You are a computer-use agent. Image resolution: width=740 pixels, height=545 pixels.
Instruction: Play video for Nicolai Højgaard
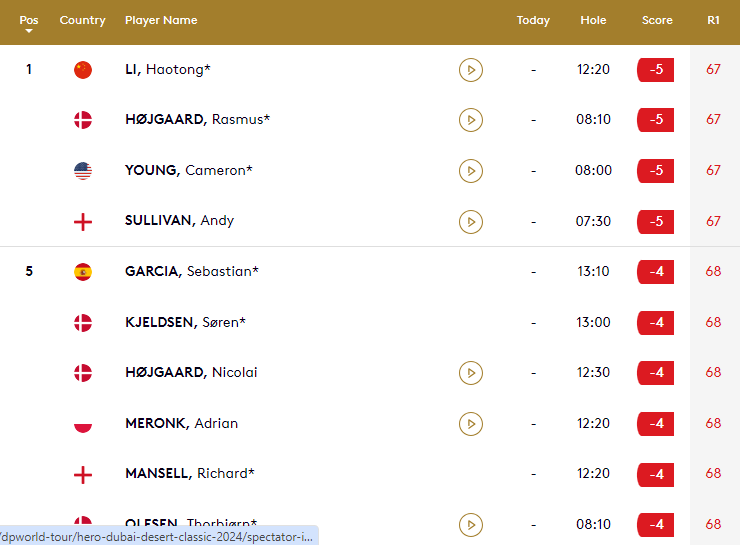[x=471, y=373]
